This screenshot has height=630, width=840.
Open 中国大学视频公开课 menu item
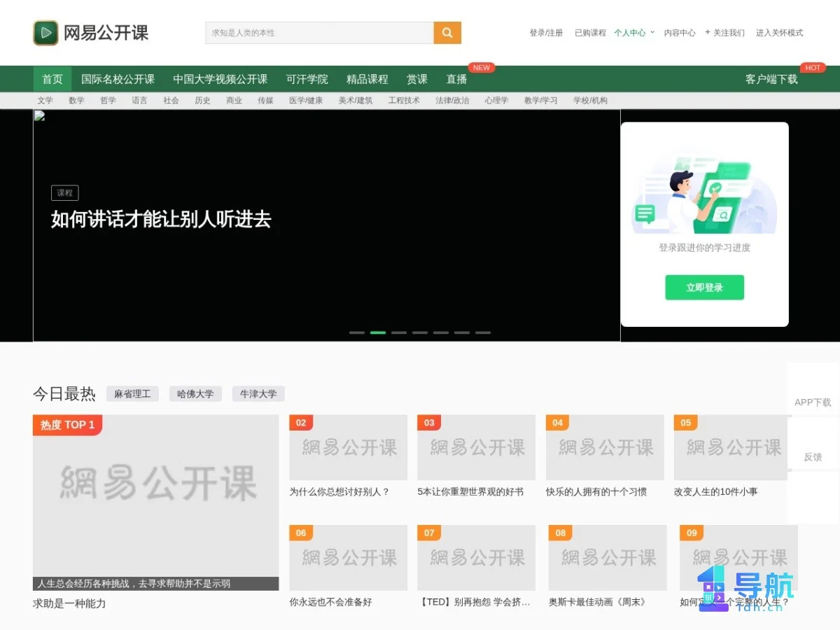pyautogui.click(x=220, y=79)
